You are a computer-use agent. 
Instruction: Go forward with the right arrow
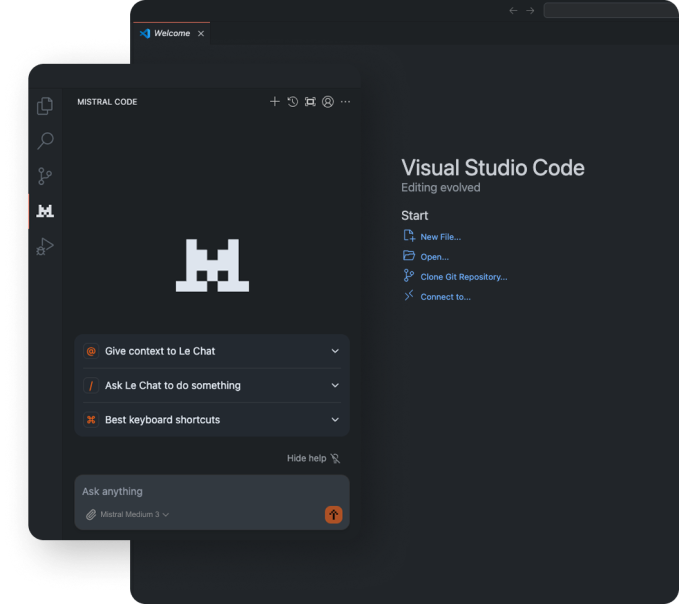click(530, 10)
